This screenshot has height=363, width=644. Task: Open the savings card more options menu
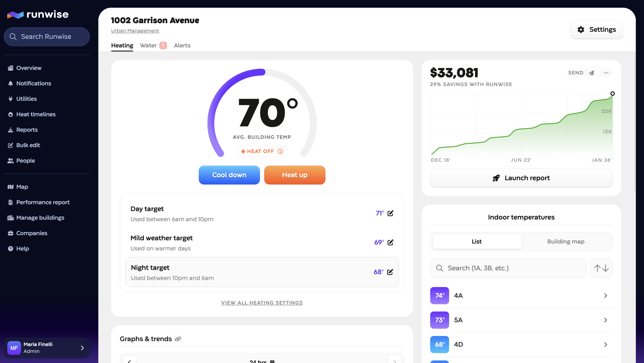606,73
